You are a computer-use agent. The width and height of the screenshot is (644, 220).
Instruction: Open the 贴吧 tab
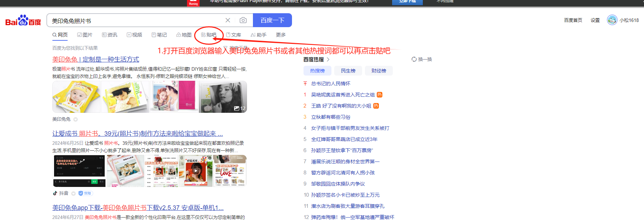209,35
